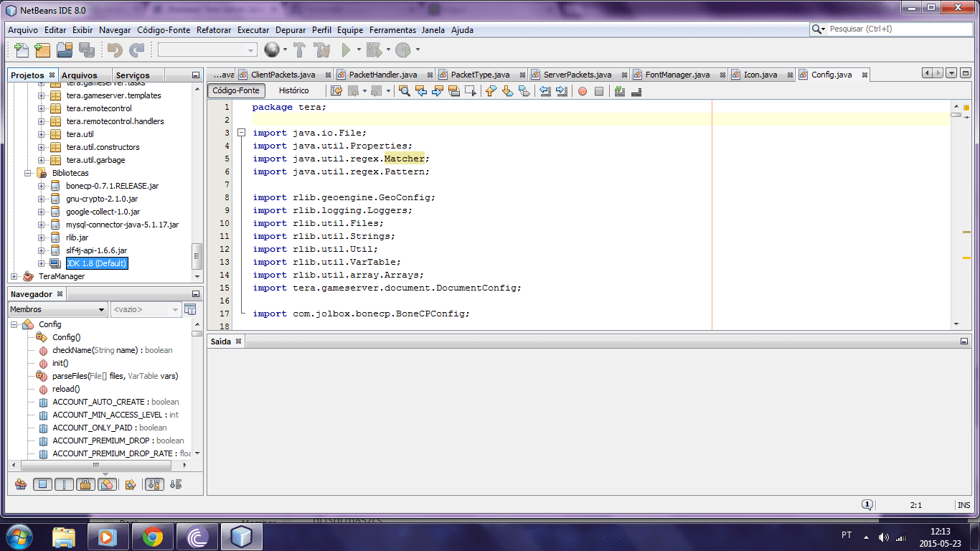Image resolution: width=980 pixels, height=551 pixels.
Task: Select the checkName(String name) member in Navigator
Action: 112,350
